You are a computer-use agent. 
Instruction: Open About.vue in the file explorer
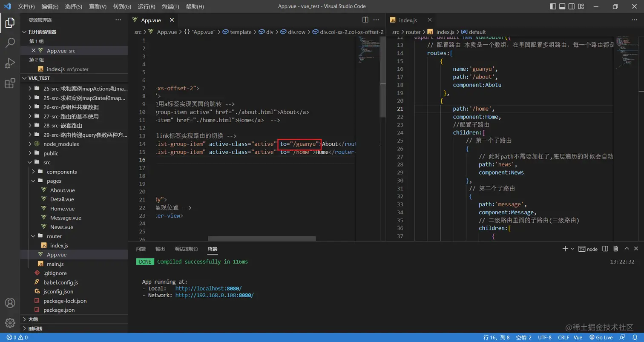[x=62, y=190]
